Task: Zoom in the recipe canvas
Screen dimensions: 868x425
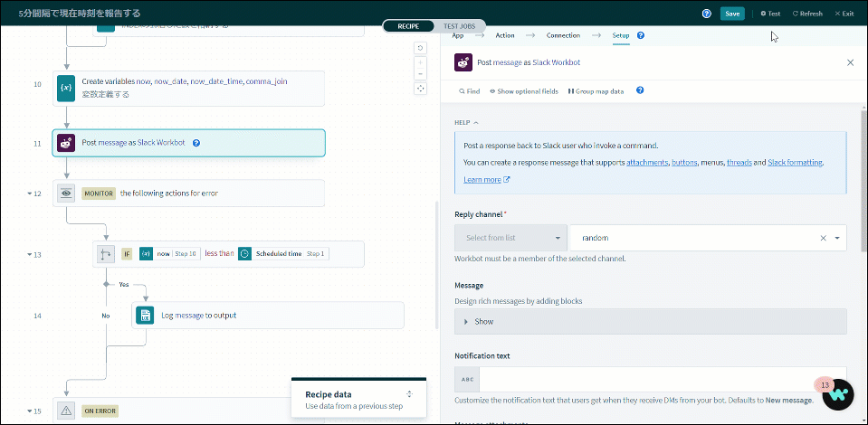Action: (x=421, y=62)
